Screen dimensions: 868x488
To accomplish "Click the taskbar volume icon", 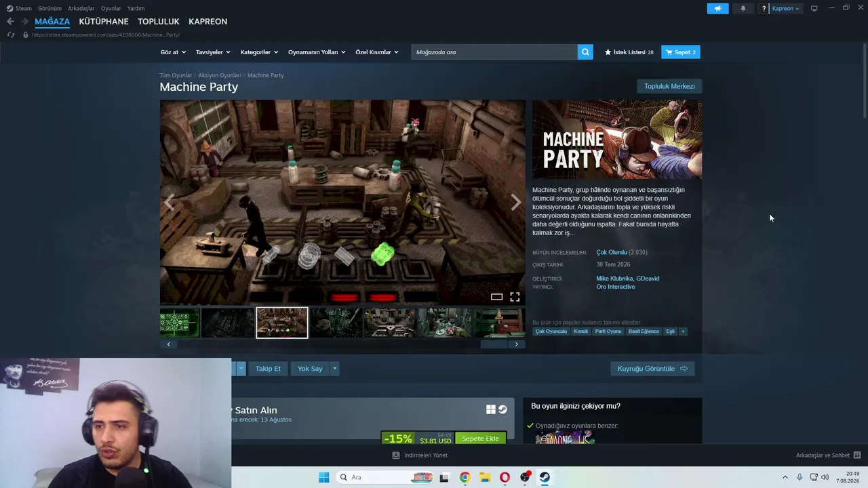I will (x=825, y=477).
